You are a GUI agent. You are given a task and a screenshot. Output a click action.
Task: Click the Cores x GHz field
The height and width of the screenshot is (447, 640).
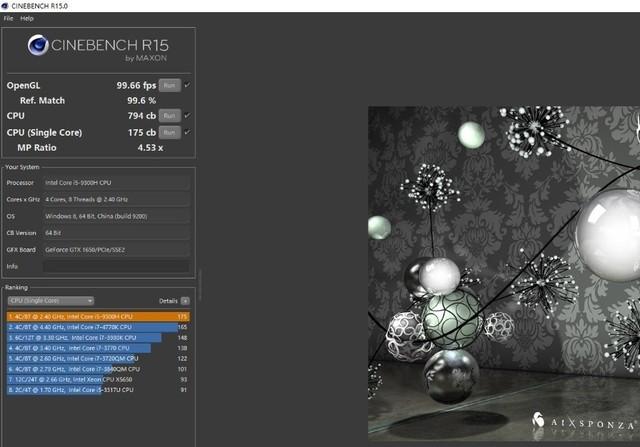click(116, 200)
